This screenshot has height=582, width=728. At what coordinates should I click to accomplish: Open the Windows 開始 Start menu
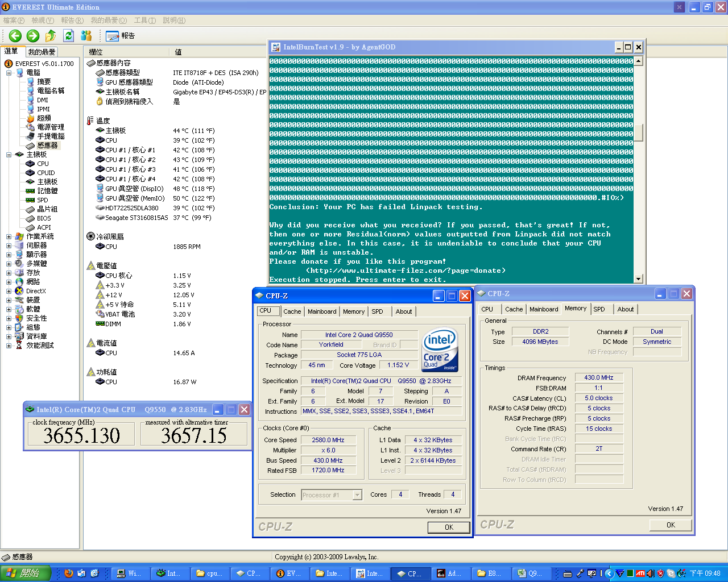click(x=26, y=573)
